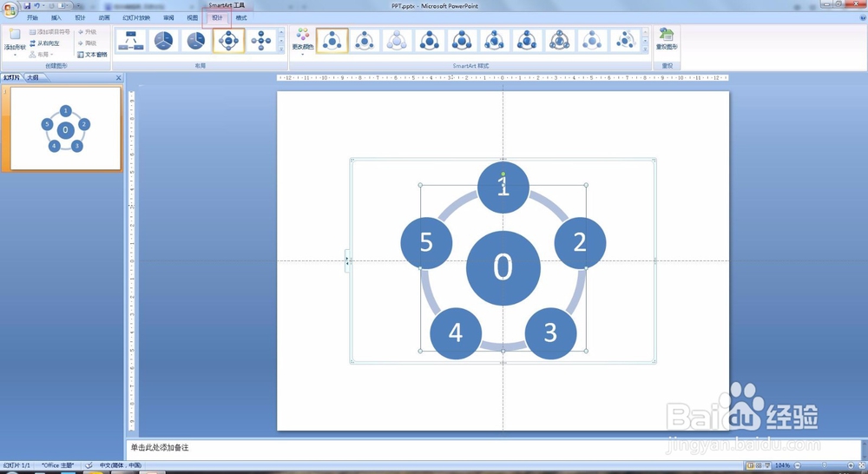This screenshot has height=474, width=868.
Task: Select the fourth SmartArt style thumbnail
Action: point(430,41)
